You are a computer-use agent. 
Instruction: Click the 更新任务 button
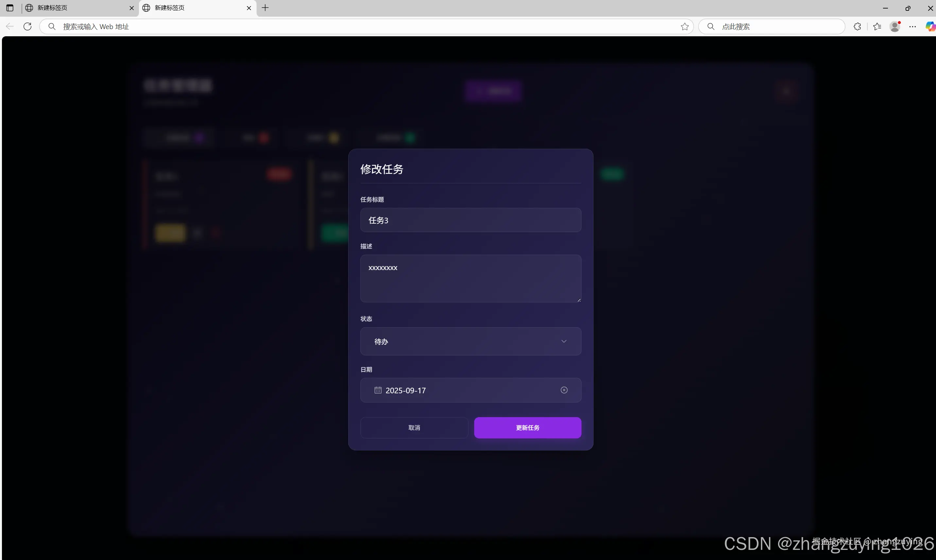coord(528,428)
